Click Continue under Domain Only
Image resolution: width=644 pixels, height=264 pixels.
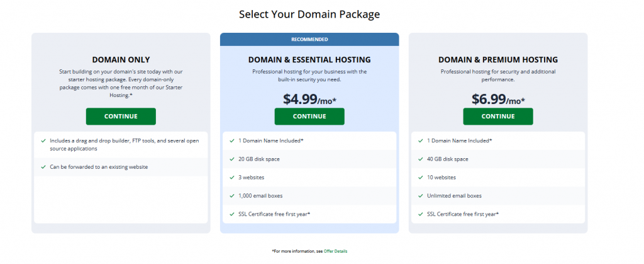(121, 117)
